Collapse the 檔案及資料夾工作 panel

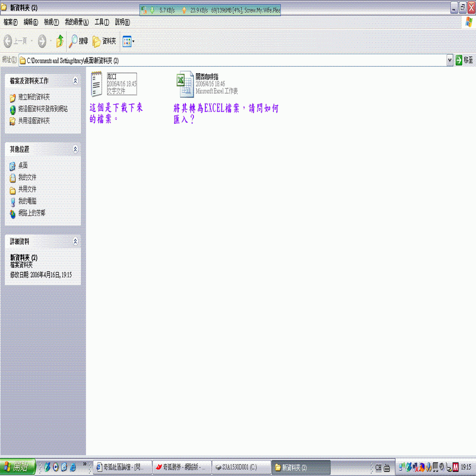75,81
